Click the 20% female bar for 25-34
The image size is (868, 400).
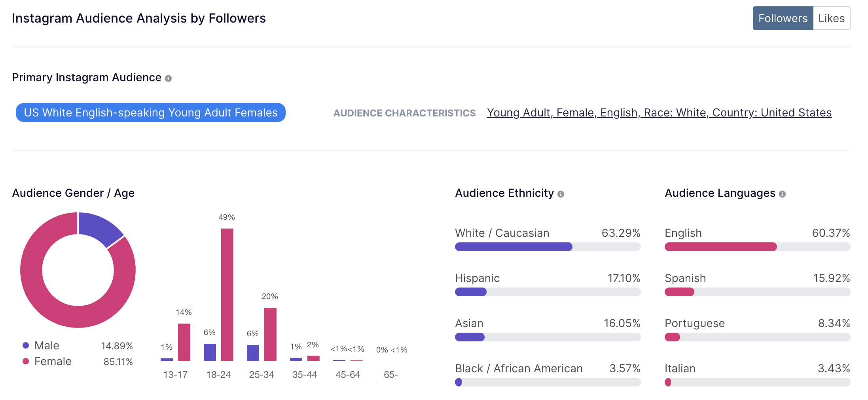270,334
